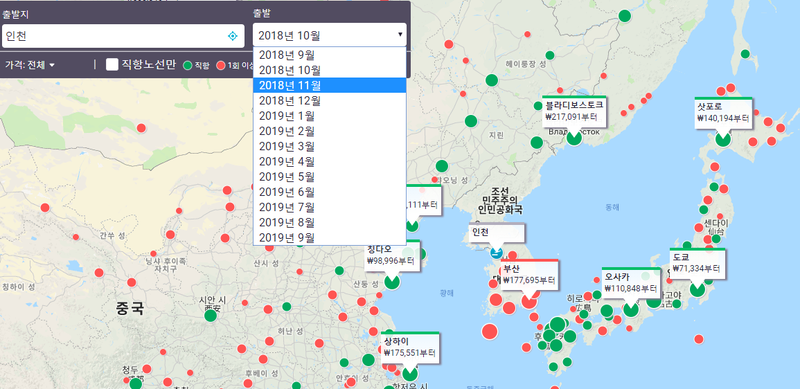Click the red Busan destination marker

coord(529,301)
